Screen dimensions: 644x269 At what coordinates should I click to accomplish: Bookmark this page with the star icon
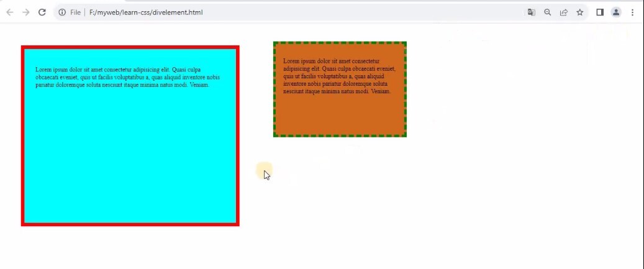point(579,12)
